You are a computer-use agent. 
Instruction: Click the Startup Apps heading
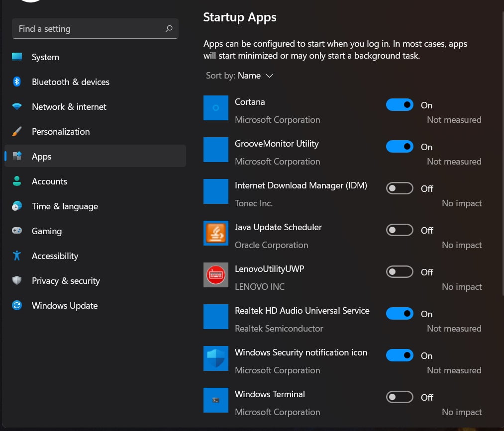[x=240, y=17]
